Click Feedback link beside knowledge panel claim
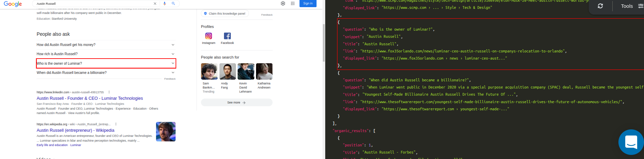This screenshot has width=644, height=159. pyautogui.click(x=267, y=15)
